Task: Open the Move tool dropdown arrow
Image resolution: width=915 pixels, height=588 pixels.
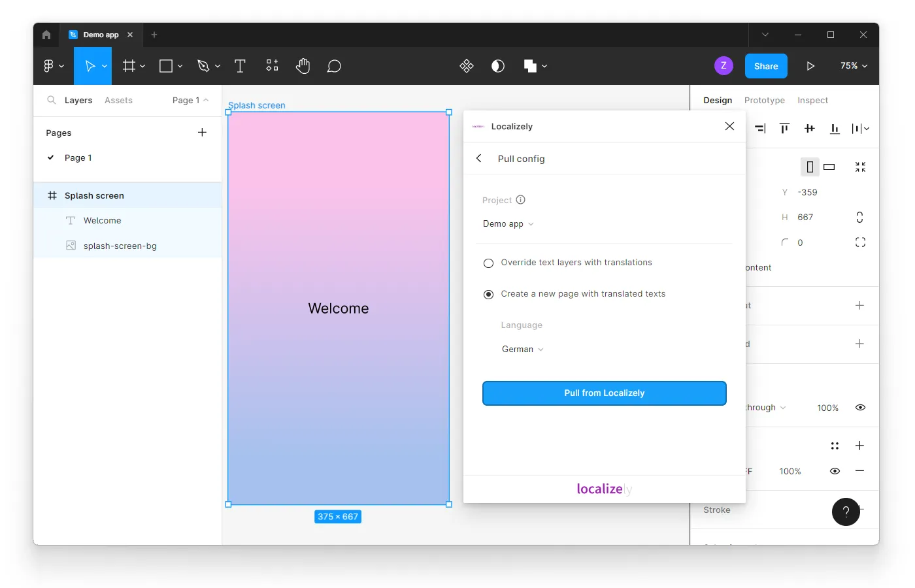Action: [104, 66]
